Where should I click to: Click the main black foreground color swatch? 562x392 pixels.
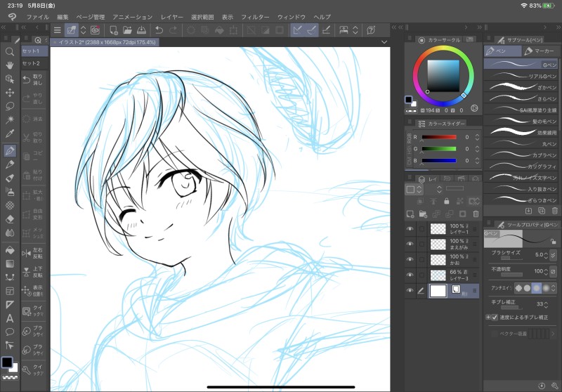(7, 362)
